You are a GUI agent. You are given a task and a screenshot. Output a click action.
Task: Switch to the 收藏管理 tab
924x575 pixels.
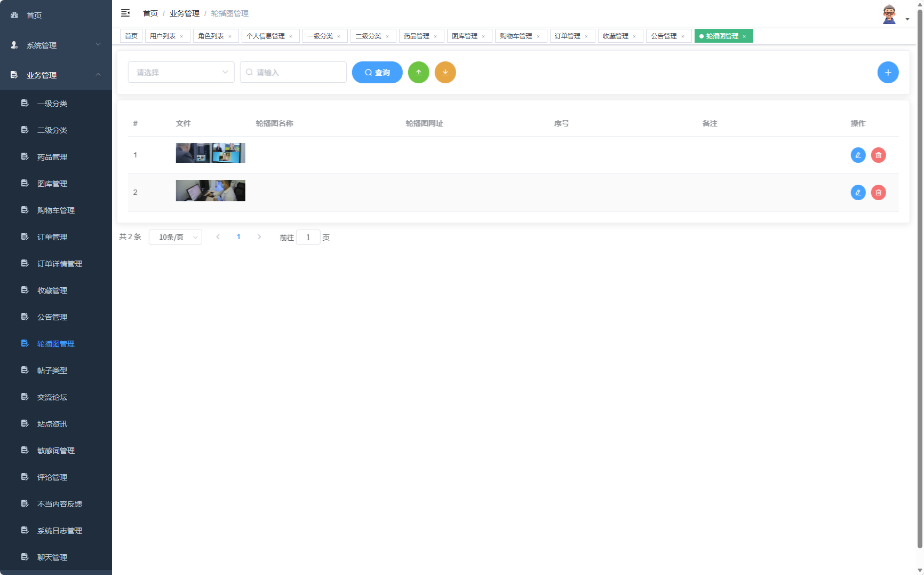click(617, 36)
